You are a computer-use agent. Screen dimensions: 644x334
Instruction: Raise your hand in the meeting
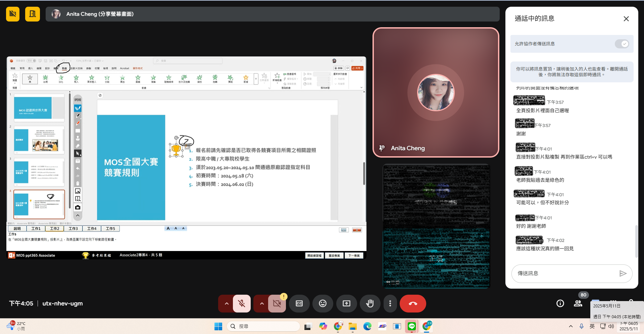(x=370, y=303)
